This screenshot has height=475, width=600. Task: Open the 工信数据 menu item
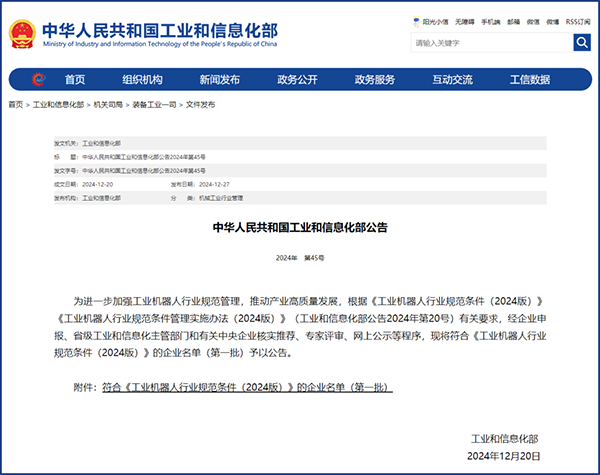click(x=530, y=80)
